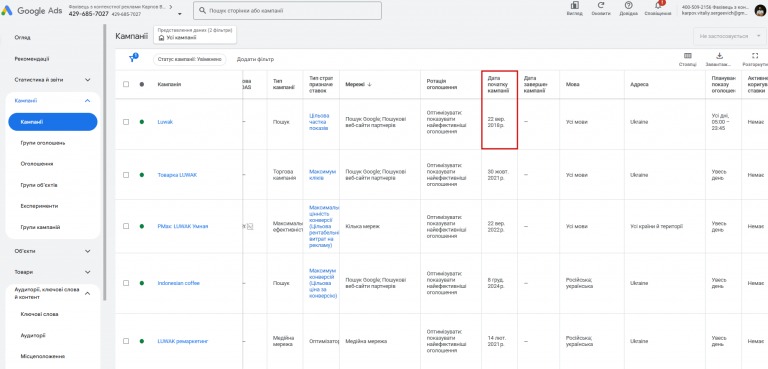Click the filter funnel icon
The image size is (768, 369).
pyautogui.click(x=132, y=59)
